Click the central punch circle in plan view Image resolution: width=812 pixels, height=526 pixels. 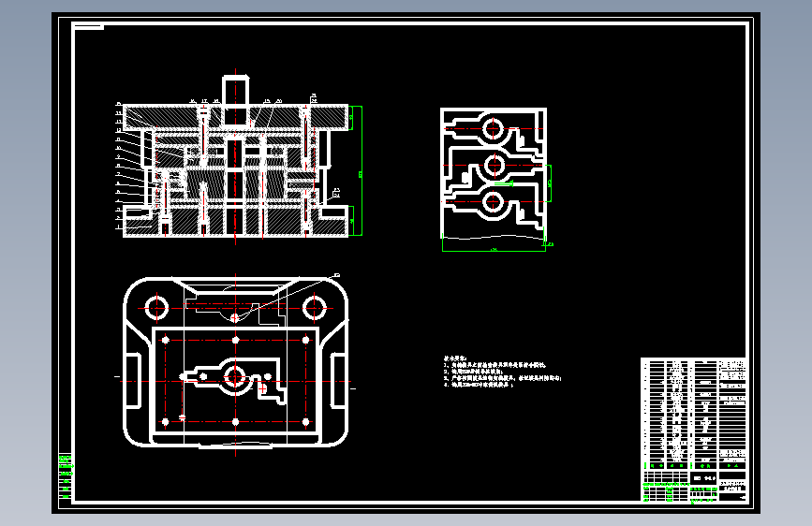235,377
